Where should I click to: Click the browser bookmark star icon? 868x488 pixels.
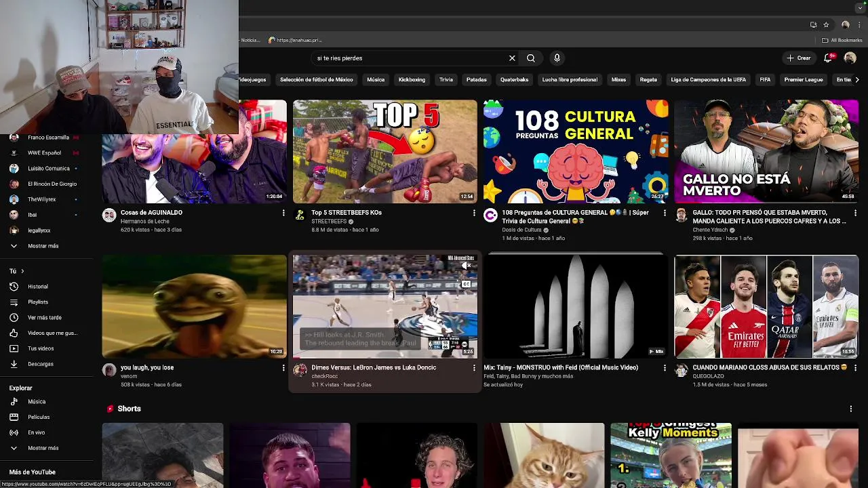826,24
